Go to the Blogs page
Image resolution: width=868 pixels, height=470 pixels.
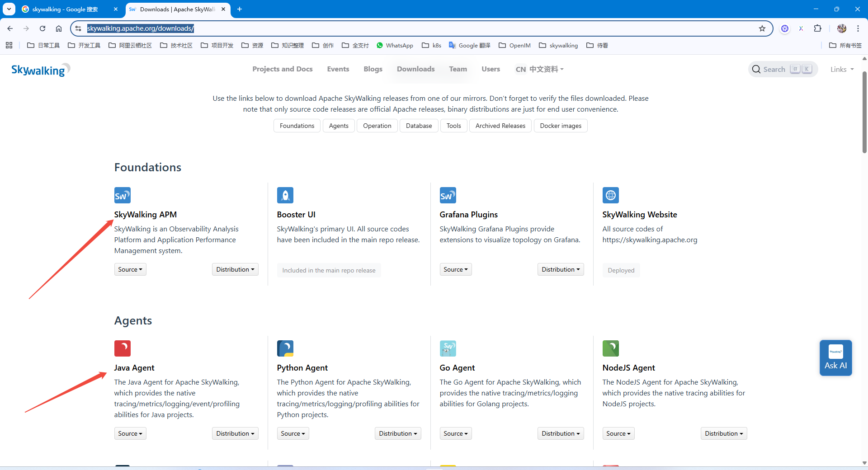(373, 69)
